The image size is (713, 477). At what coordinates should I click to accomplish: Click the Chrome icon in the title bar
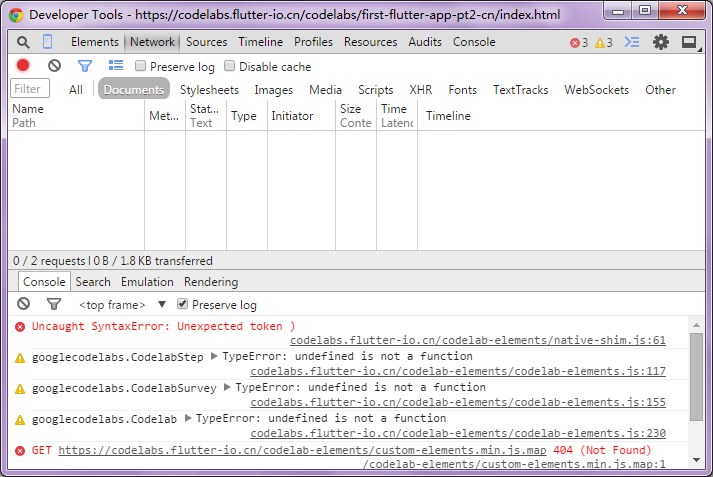pyautogui.click(x=16, y=15)
